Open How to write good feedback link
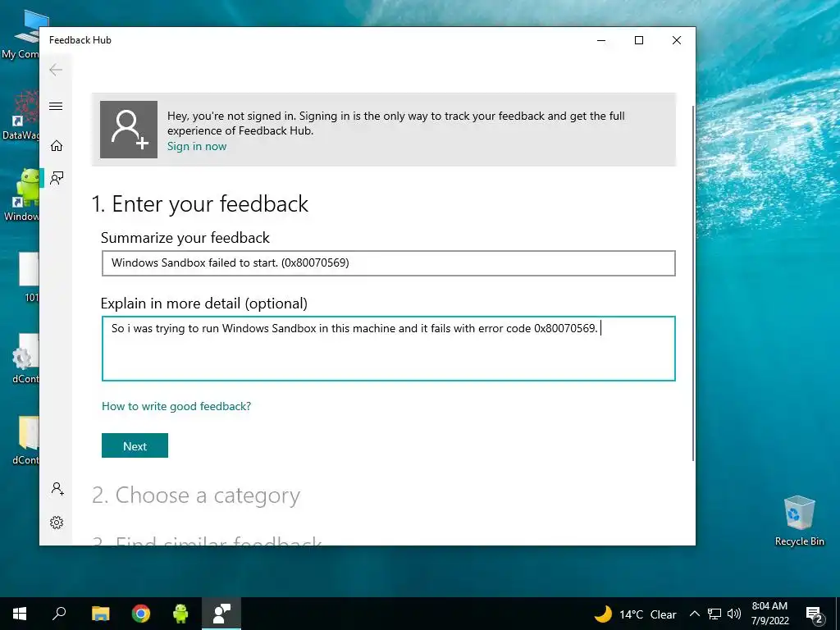This screenshot has width=840, height=630. point(176,406)
